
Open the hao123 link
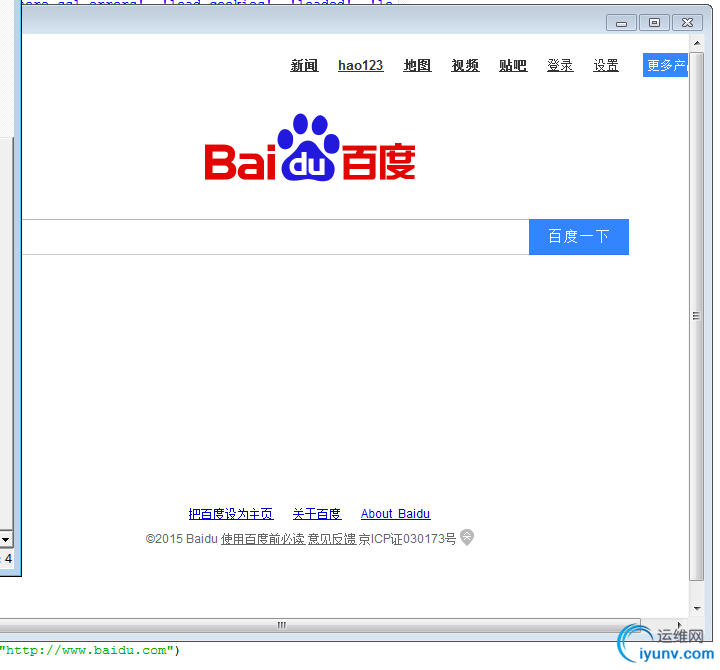(360, 66)
